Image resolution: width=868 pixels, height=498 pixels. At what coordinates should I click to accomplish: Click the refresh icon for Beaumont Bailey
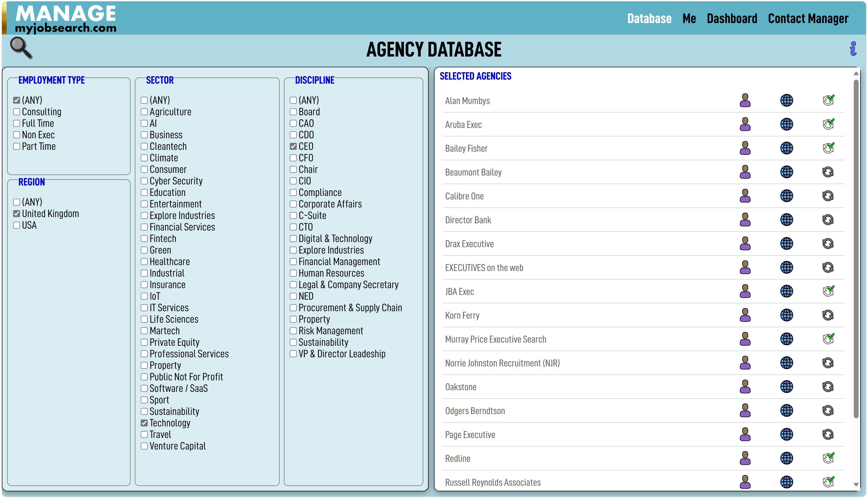pyautogui.click(x=828, y=172)
